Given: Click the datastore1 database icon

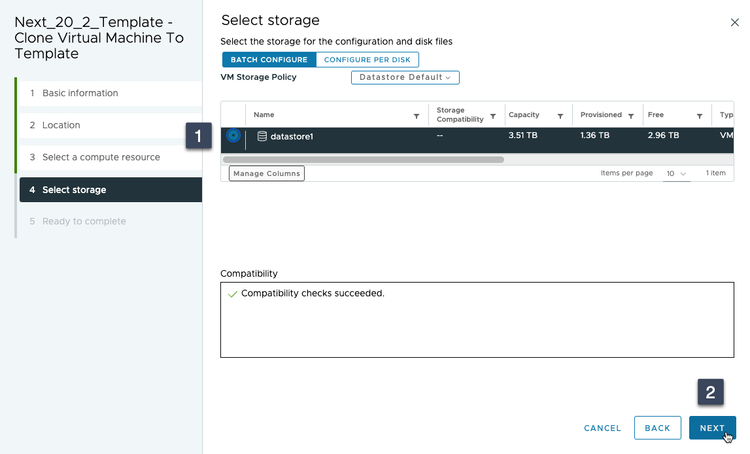Looking at the screenshot, I should point(262,136).
